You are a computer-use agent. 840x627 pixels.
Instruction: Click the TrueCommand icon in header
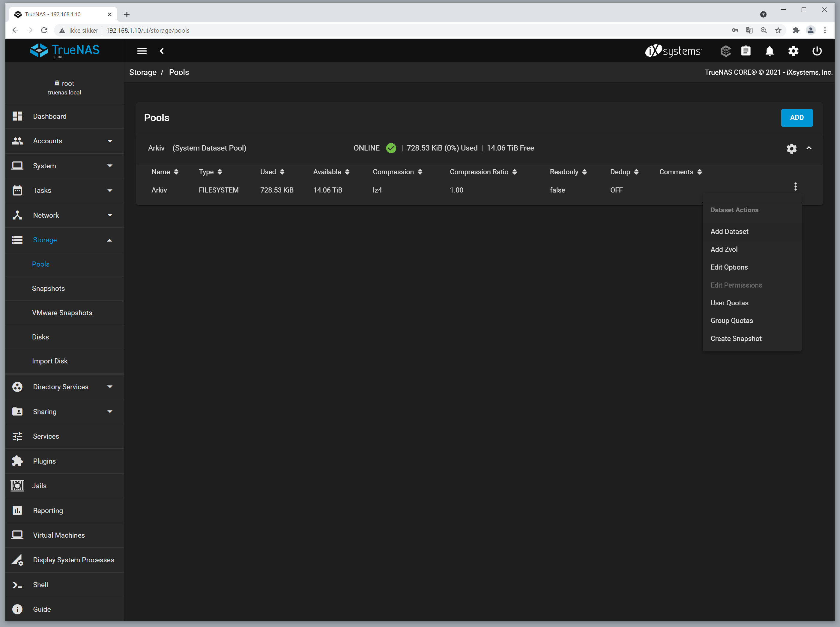click(725, 51)
